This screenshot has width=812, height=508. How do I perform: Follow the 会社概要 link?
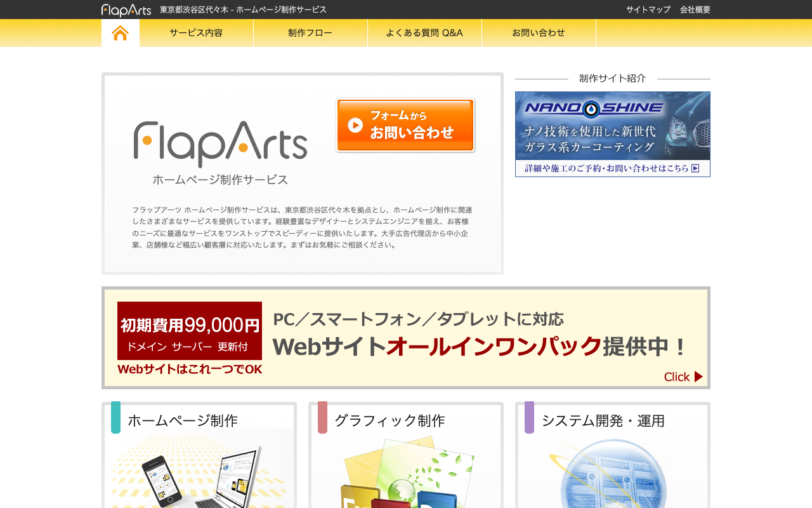pyautogui.click(x=695, y=10)
